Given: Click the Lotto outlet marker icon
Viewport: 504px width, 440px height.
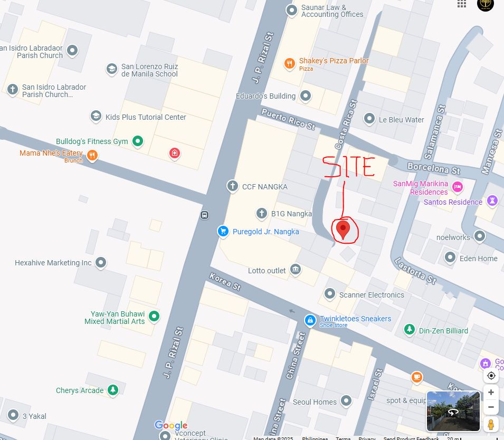Looking at the screenshot, I should click(296, 270).
